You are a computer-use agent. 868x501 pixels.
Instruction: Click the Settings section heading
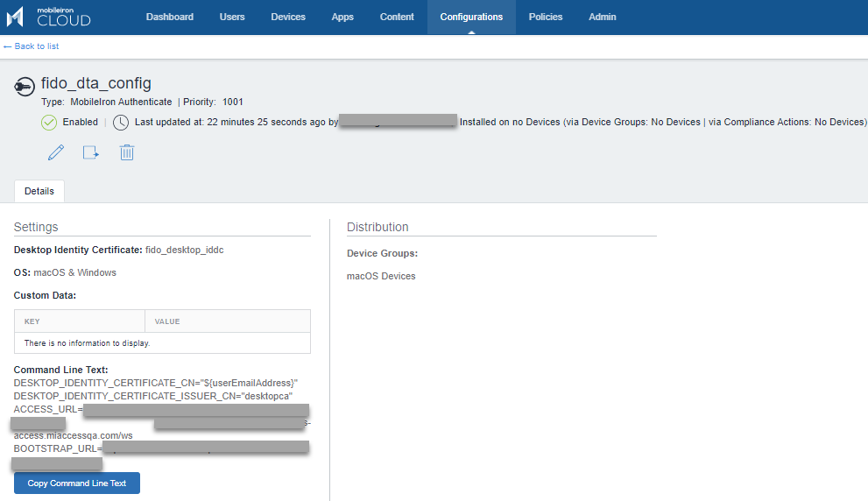(36, 227)
